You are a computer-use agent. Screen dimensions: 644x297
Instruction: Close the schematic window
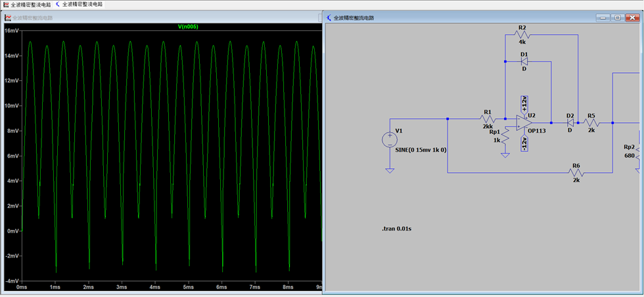(632, 18)
